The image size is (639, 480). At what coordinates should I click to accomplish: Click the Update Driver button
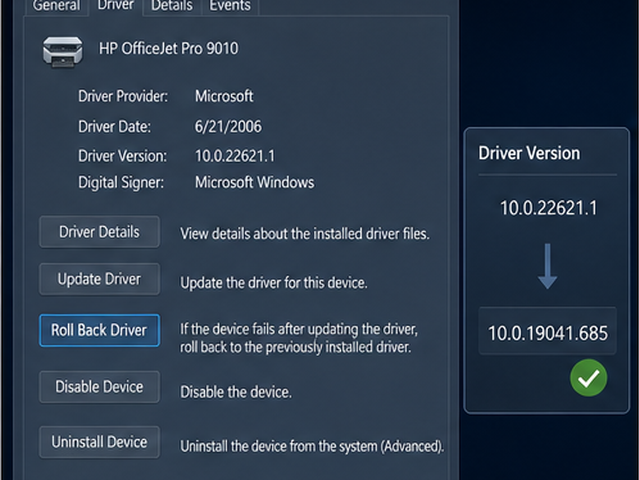99,279
